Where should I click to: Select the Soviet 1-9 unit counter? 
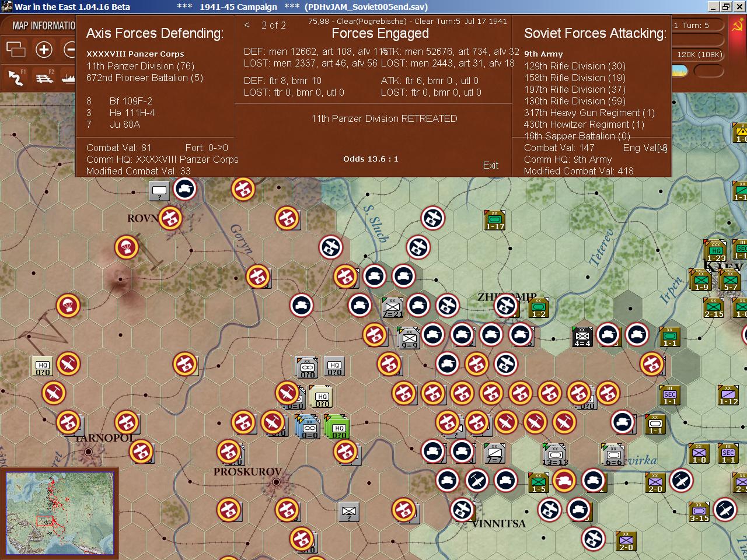(701, 280)
